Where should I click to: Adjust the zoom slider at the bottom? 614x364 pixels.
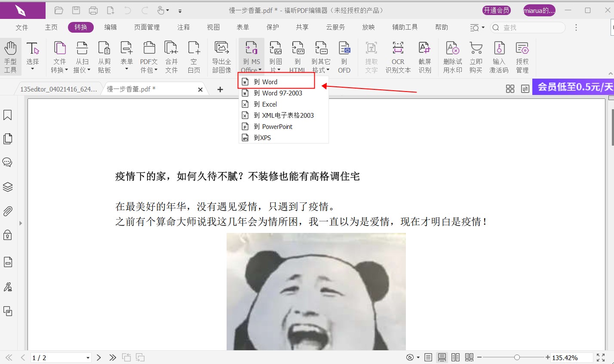[516, 357]
